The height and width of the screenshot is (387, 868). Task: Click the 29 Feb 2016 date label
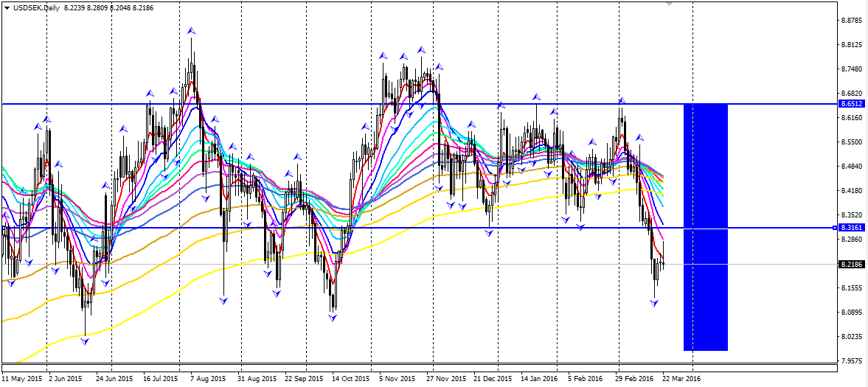tap(634, 379)
